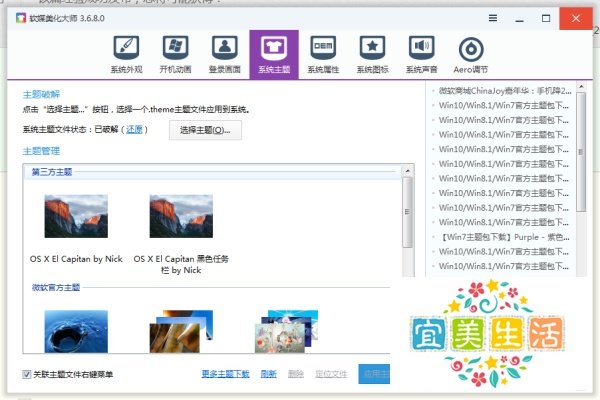Open the 系统图标 system icons section
This screenshot has height=400, width=600.
[x=372, y=54]
